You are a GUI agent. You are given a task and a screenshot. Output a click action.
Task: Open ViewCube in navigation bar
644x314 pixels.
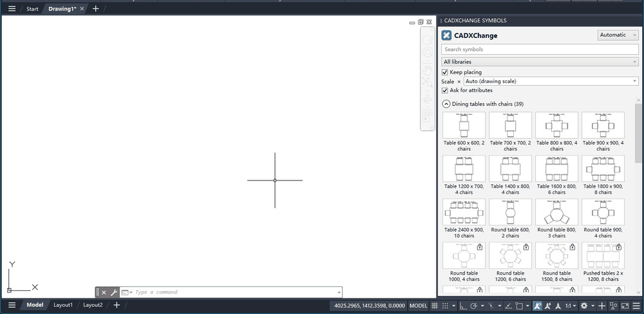point(428,40)
